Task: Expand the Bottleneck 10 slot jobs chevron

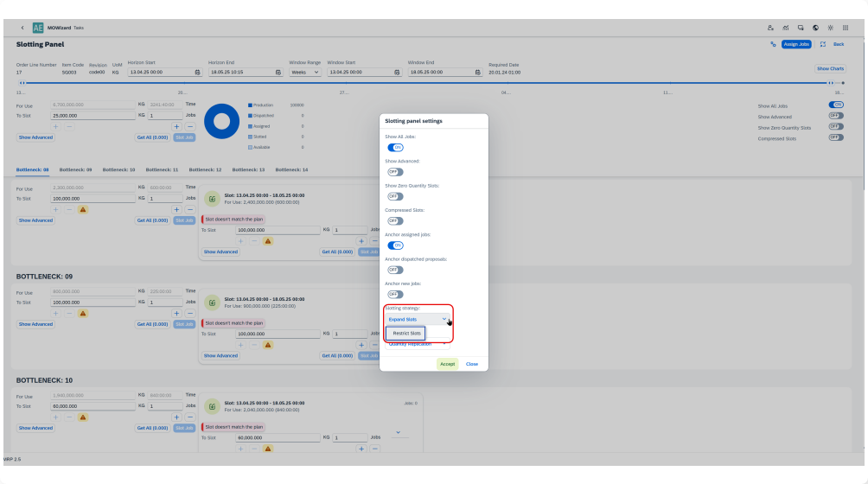Action: click(x=398, y=432)
